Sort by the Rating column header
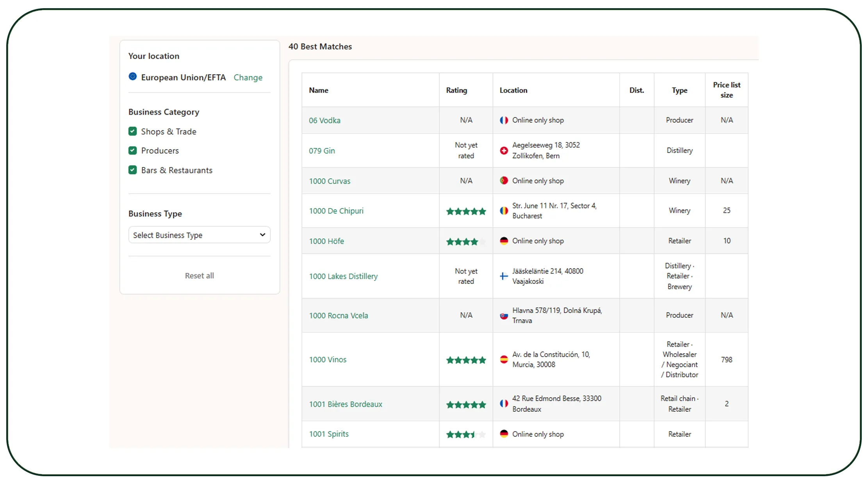Viewport: 868px width, 484px height. coord(456,90)
